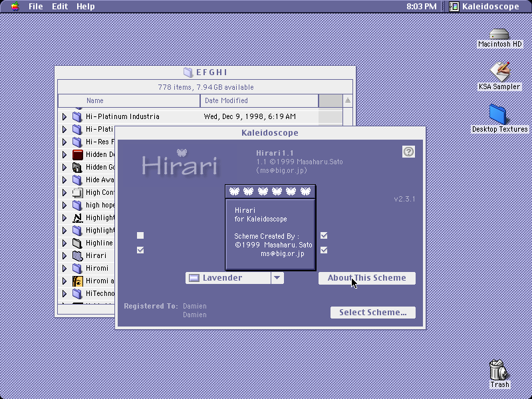Expand the Hide Awa folder triangle

64,180
